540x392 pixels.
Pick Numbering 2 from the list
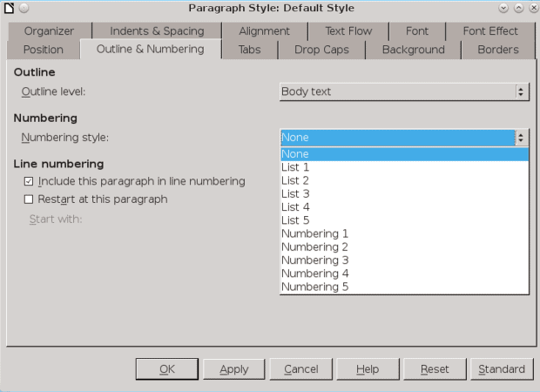(x=405, y=247)
